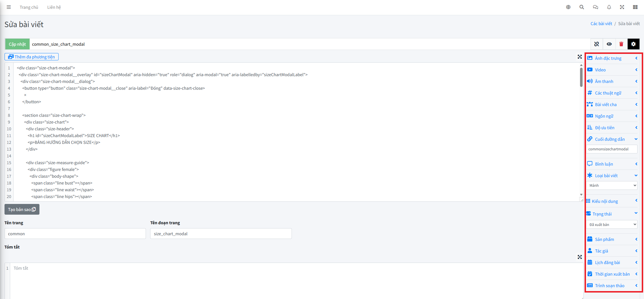The image size is (644, 299).
Task: Open the notifications bell icon
Action: [x=609, y=7]
